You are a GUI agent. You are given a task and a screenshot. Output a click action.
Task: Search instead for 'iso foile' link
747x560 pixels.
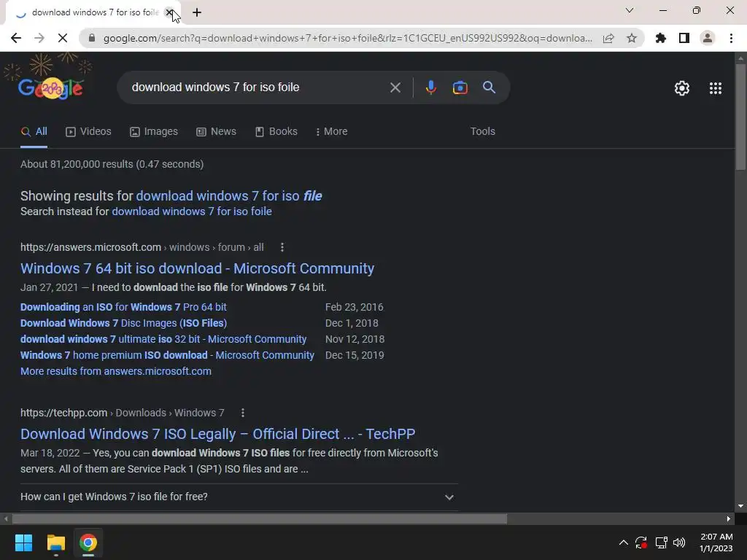pyautogui.click(x=192, y=211)
